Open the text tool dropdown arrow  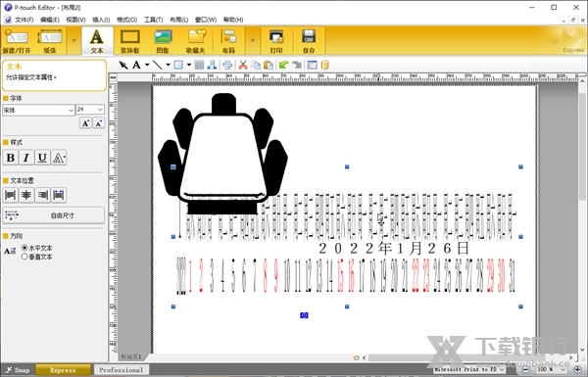pos(147,65)
